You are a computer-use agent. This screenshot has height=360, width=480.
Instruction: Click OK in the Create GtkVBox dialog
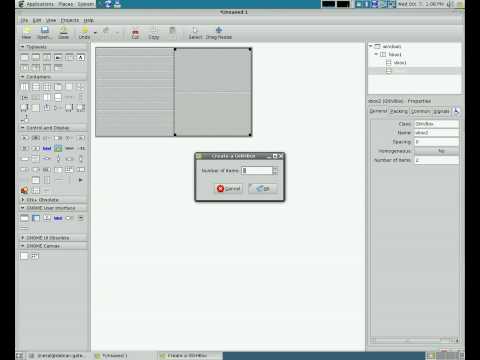pos(263,189)
